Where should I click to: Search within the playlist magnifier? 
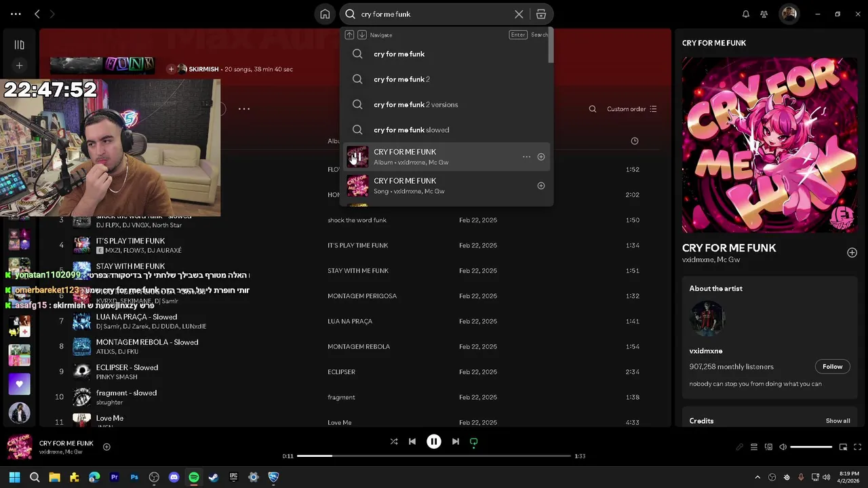(x=593, y=108)
